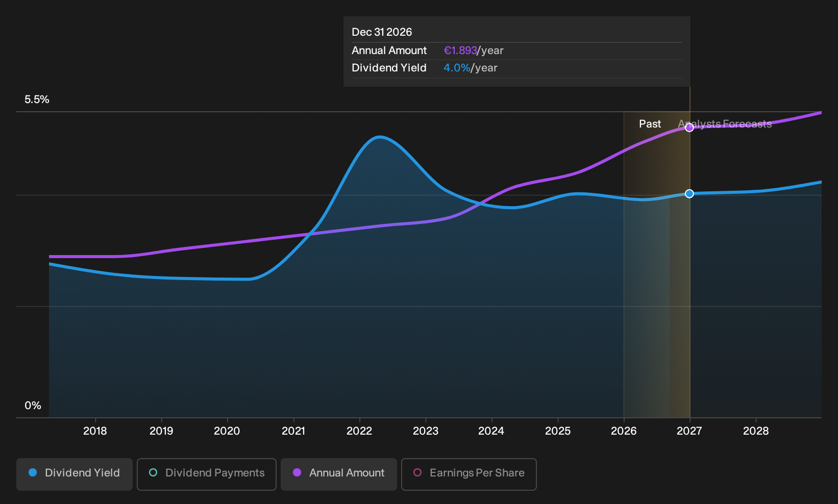Image resolution: width=838 pixels, height=504 pixels.
Task: Select the blue yield marker at 2027
Action: coord(689,194)
